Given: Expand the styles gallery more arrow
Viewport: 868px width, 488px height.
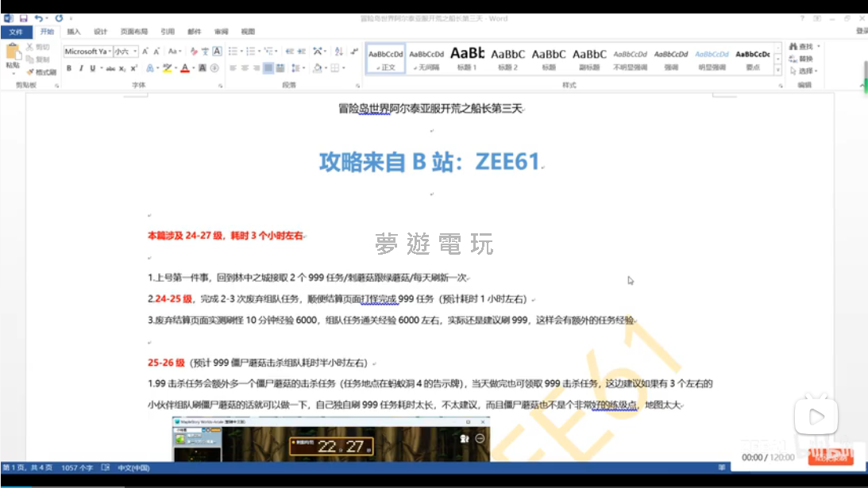Looking at the screenshot, I should point(777,71).
